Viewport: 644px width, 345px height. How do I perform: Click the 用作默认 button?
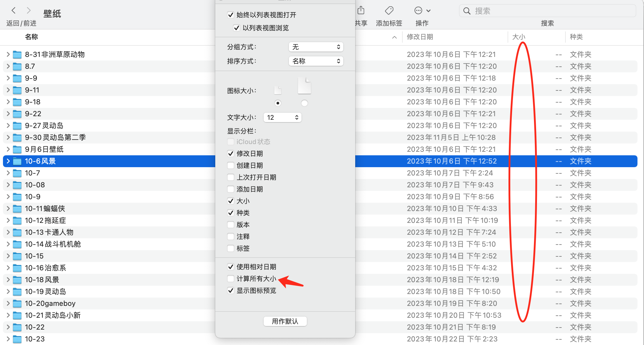(x=285, y=321)
